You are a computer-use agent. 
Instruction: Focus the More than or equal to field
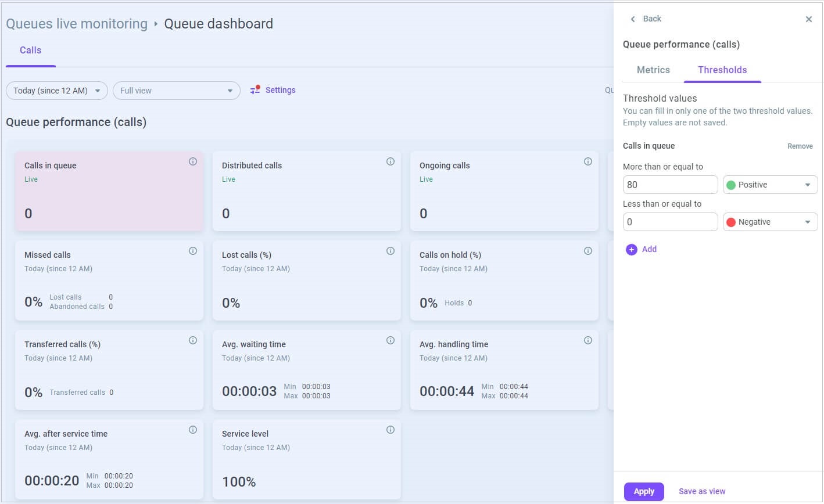(671, 185)
